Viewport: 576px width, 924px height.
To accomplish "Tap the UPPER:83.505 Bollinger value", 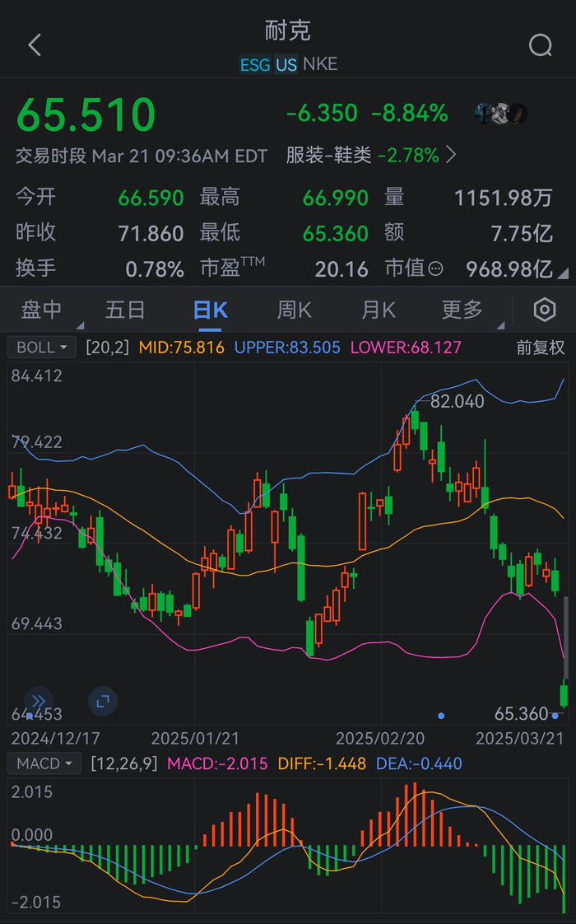I will (287, 348).
